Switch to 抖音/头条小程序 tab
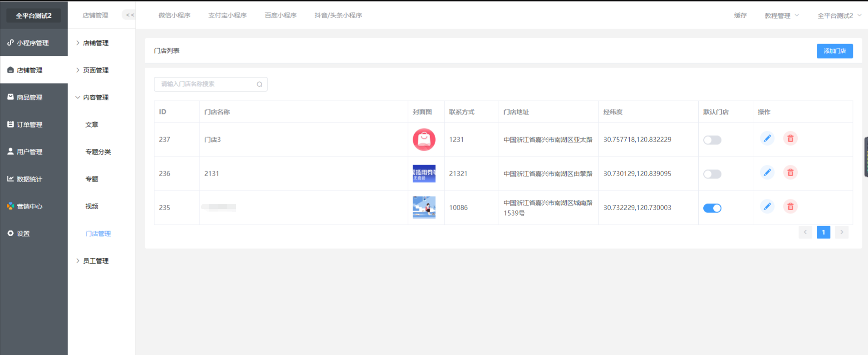Image resolution: width=868 pixels, height=355 pixels. [338, 15]
